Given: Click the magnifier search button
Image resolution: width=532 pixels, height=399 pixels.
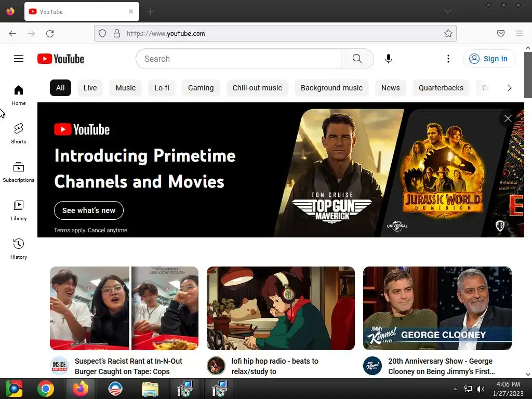Looking at the screenshot, I should coord(357,59).
